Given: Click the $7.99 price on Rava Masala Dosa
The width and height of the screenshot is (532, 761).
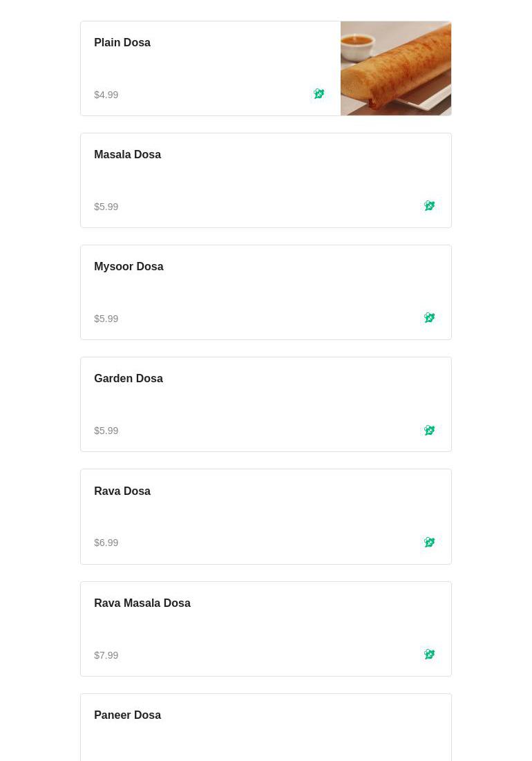Looking at the screenshot, I should click(x=106, y=655).
